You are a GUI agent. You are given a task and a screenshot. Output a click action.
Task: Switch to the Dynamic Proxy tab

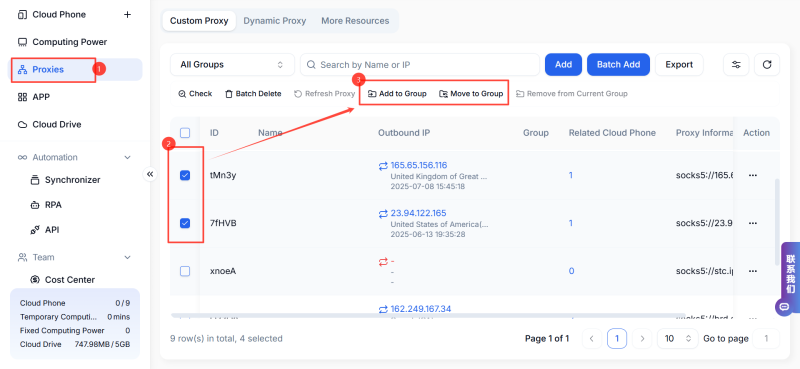point(274,21)
